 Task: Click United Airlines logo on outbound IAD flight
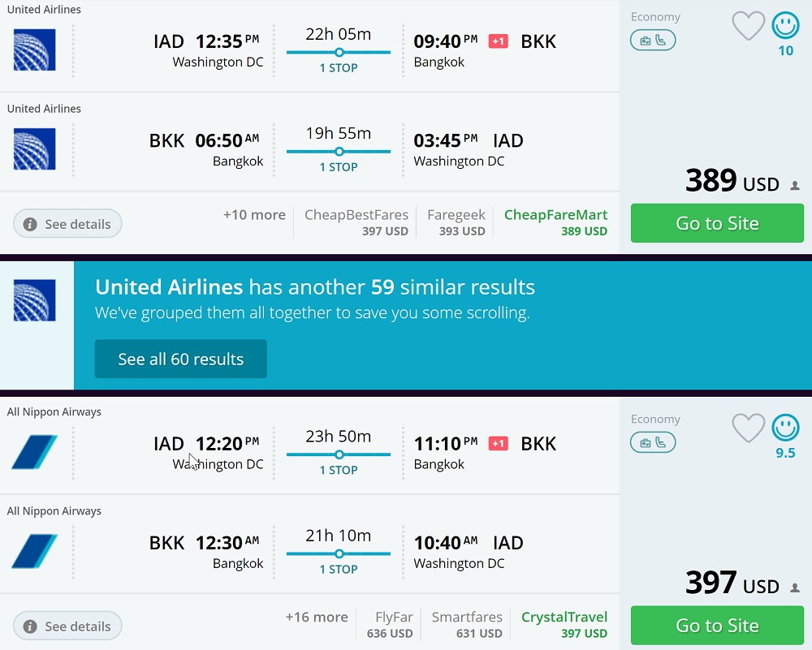coord(35,50)
